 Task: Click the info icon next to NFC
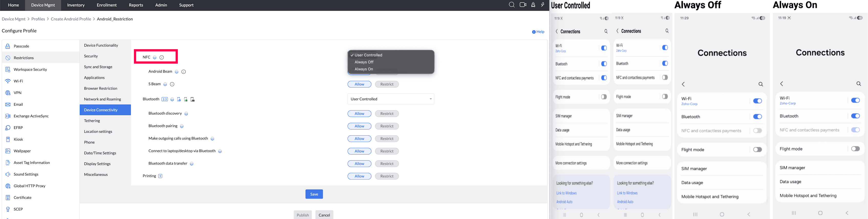pos(162,57)
